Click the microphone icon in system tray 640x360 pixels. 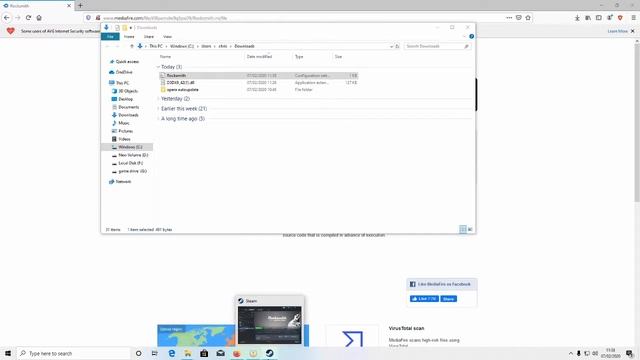pyautogui.click(x=578, y=353)
